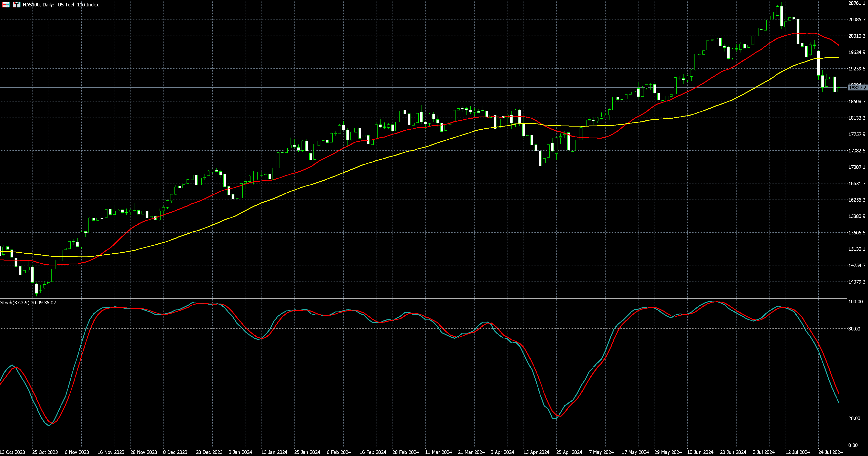Click the NAS100 Daily chart title
Screen dimensions: 868x456
coord(61,5)
